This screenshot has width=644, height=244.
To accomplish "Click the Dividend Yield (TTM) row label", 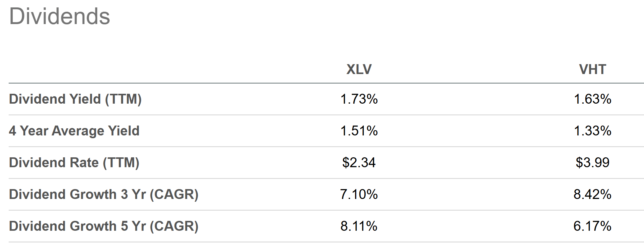I will [x=75, y=99].
